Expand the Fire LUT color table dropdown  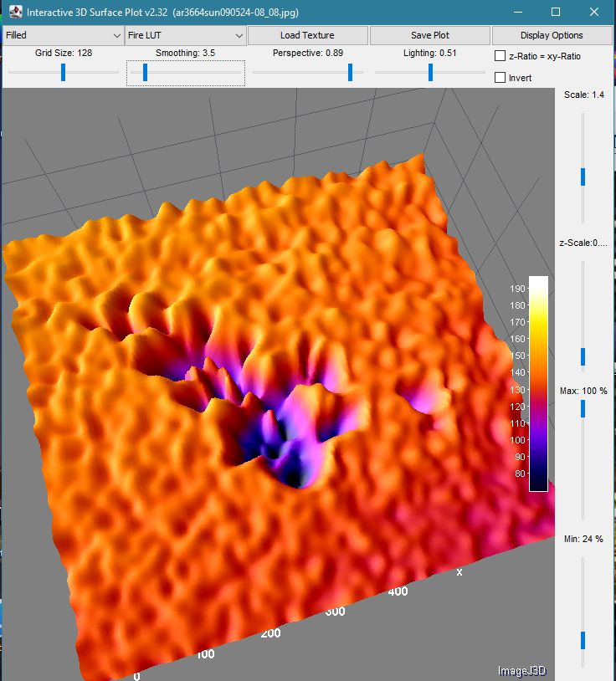185,35
